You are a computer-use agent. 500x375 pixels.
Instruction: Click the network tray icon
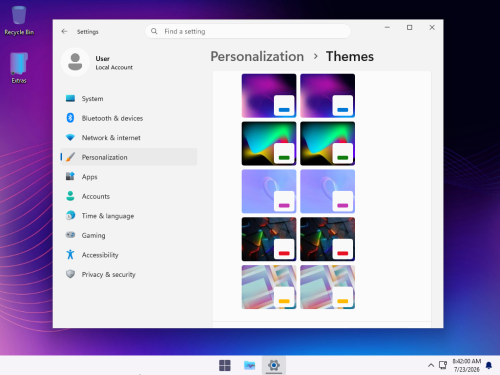(x=443, y=365)
